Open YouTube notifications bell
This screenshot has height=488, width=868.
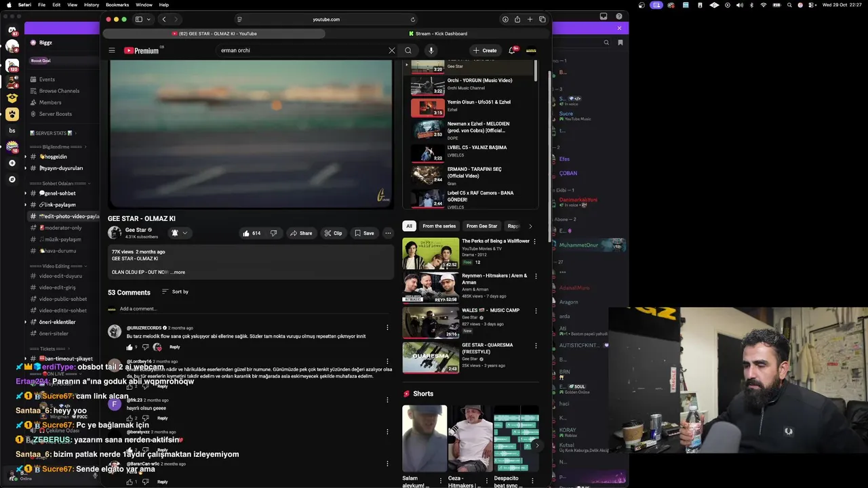pyautogui.click(x=512, y=50)
